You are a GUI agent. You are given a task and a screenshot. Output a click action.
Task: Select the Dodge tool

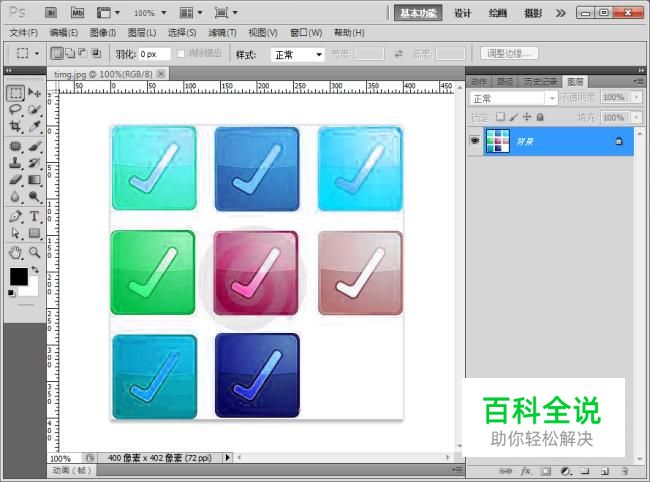pyautogui.click(x=35, y=196)
